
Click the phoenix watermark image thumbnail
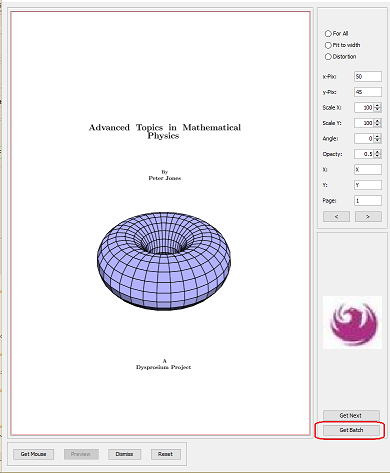tap(352, 322)
